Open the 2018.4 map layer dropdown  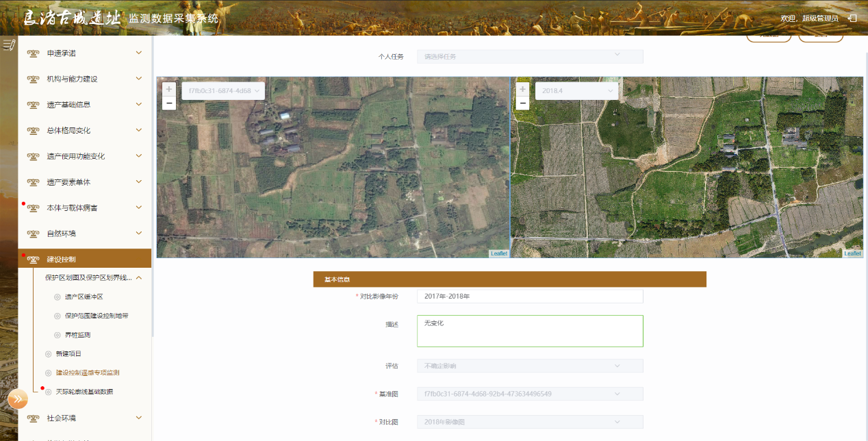[x=577, y=90]
